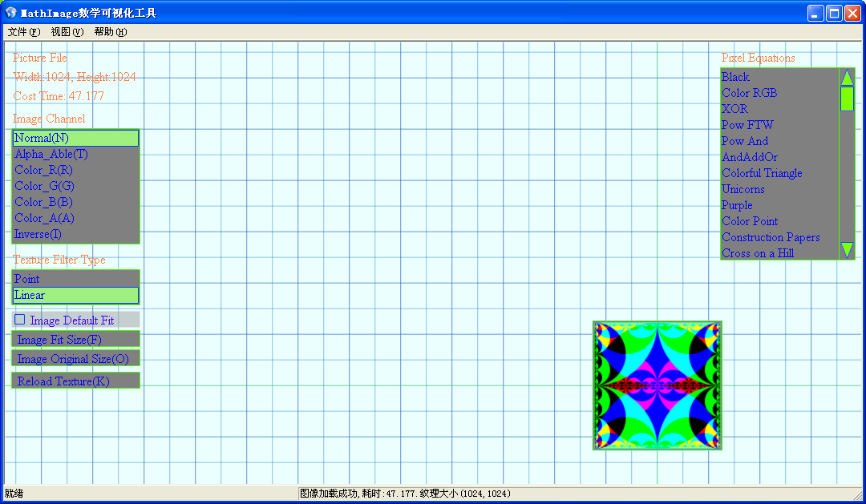
Task: Select the Linear texture filter
Action: coord(75,295)
